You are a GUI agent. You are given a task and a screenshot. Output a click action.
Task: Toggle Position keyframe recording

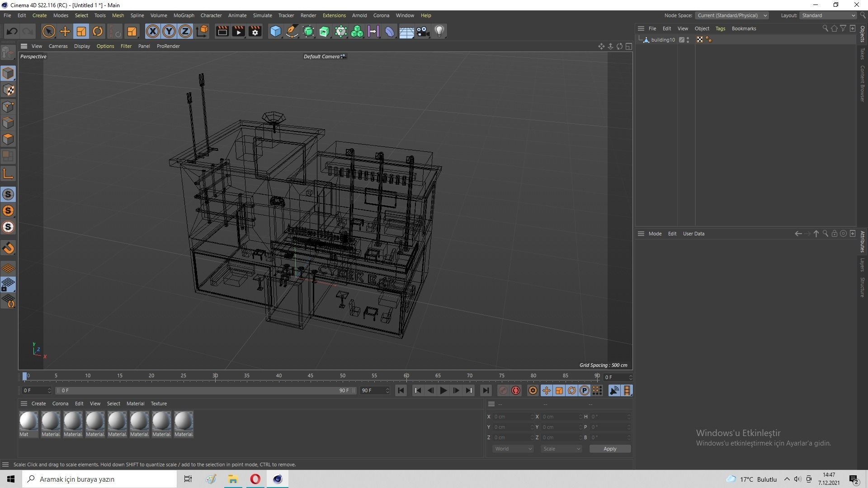(546, 390)
